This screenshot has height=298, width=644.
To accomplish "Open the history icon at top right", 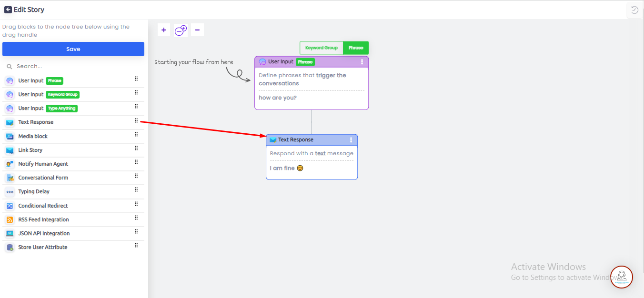I will (x=634, y=10).
